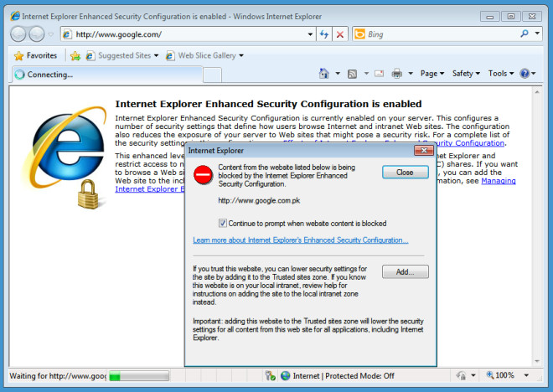
Task: Click the Add to Favorites bar icon
Action: 75,55
